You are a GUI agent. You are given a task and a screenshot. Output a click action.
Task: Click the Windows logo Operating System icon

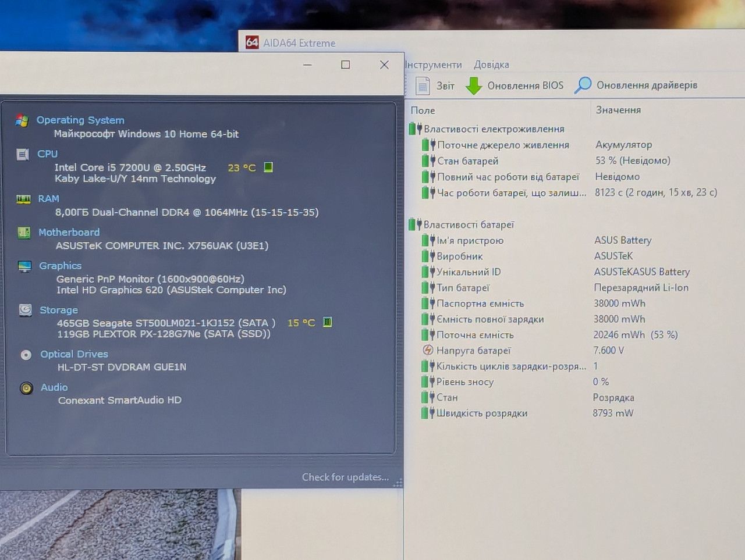(x=22, y=120)
